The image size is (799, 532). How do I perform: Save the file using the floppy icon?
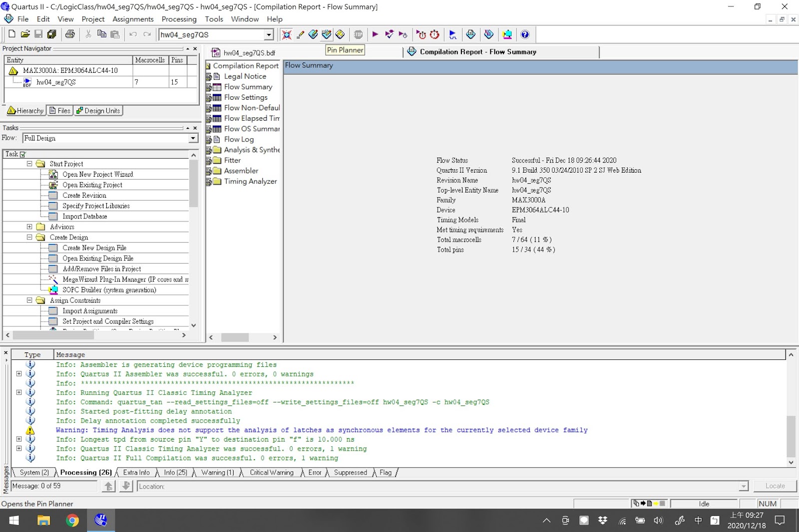38,34
